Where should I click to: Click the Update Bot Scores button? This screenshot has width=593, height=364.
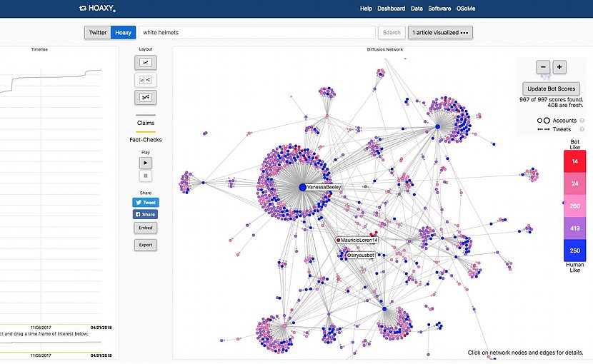(551, 89)
